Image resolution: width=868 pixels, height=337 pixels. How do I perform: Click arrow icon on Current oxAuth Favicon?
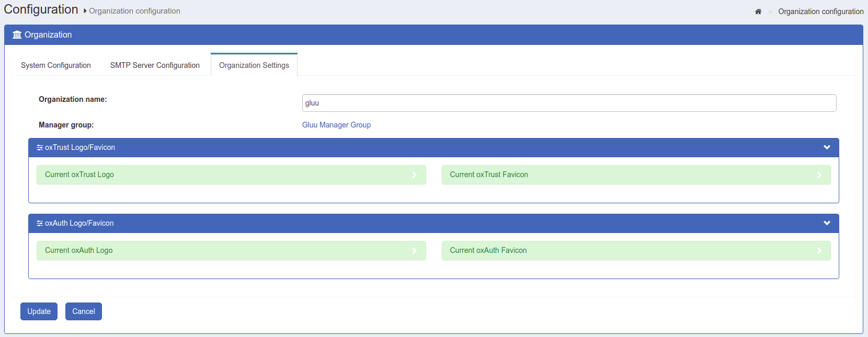click(x=819, y=251)
